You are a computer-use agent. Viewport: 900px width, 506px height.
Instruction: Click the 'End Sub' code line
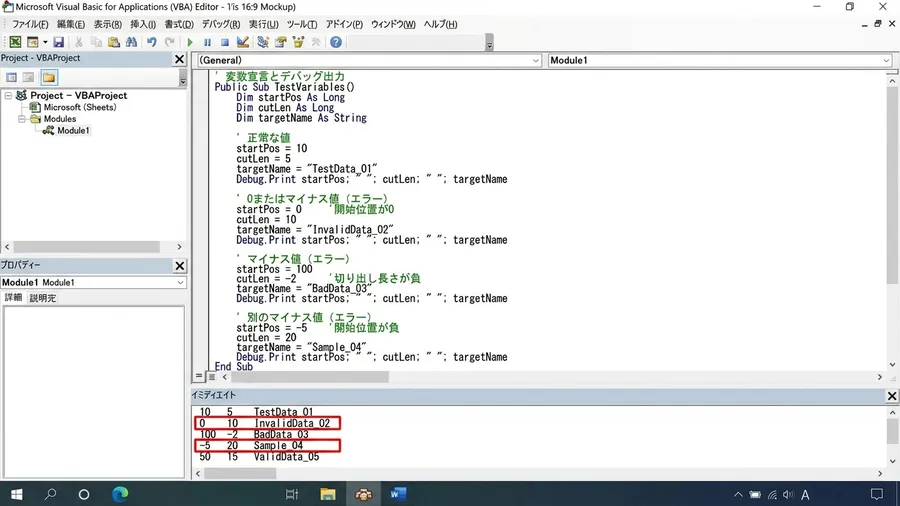coord(234,367)
